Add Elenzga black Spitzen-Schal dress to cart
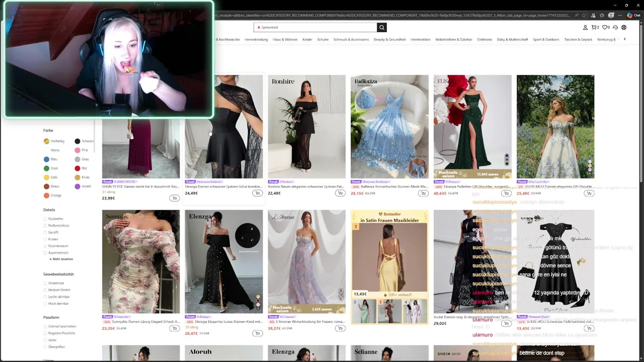This screenshot has height=362, width=644. [257, 193]
